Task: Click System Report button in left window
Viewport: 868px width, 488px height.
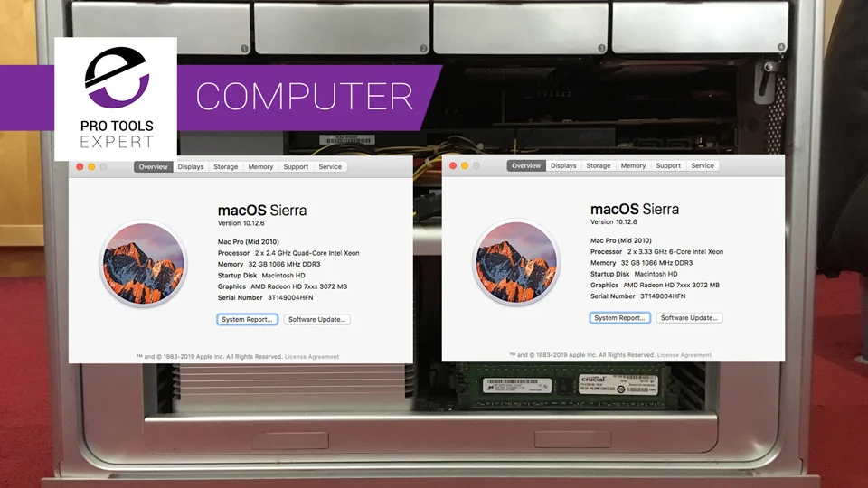Action: click(247, 319)
